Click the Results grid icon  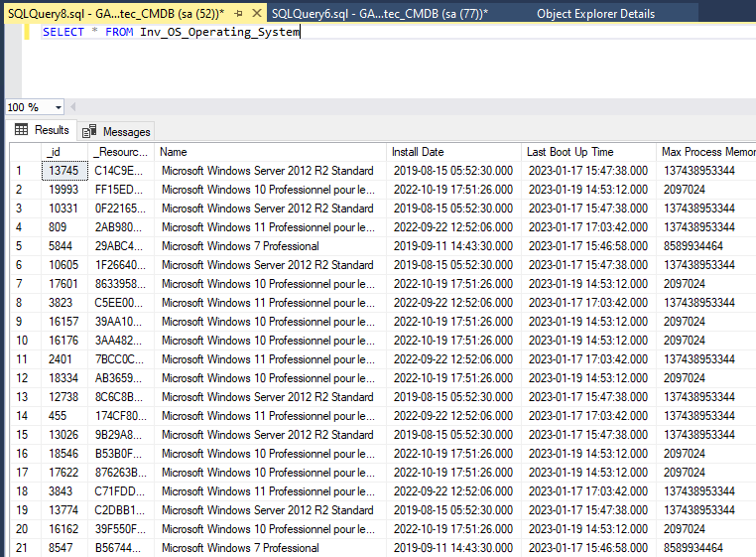tap(21, 129)
